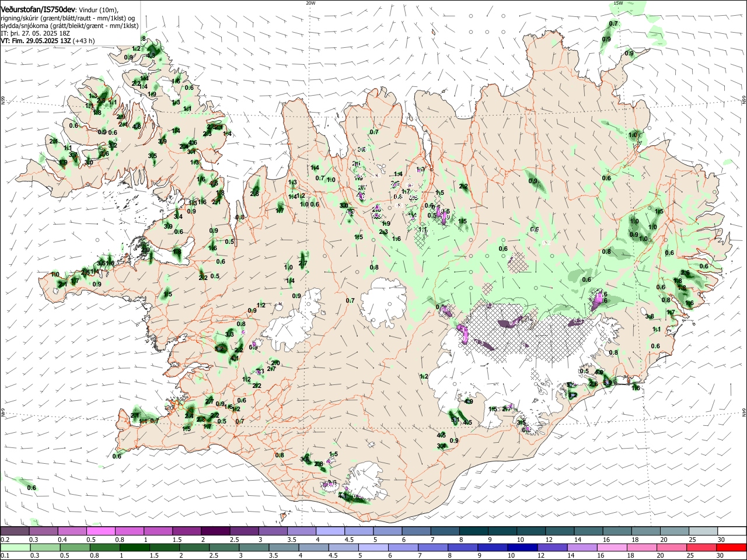Pick the snow legend swatch between 18 and 20

(x=646, y=531)
